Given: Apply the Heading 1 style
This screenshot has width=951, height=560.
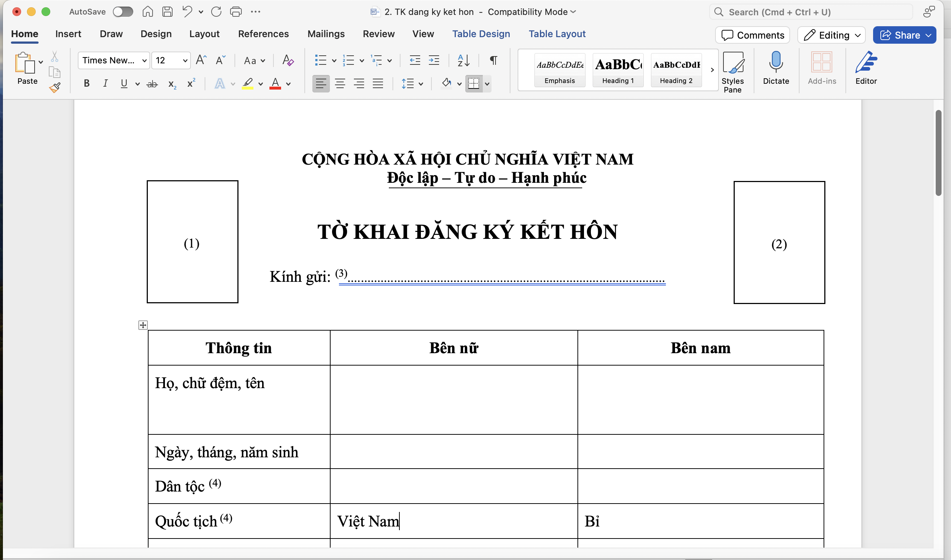Looking at the screenshot, I should (618, 70).
